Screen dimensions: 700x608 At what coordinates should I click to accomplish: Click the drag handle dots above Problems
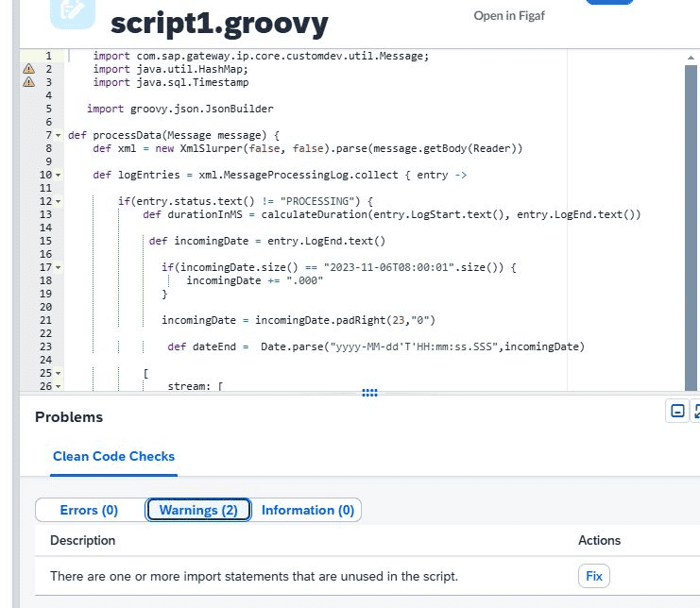click(369, 393)
